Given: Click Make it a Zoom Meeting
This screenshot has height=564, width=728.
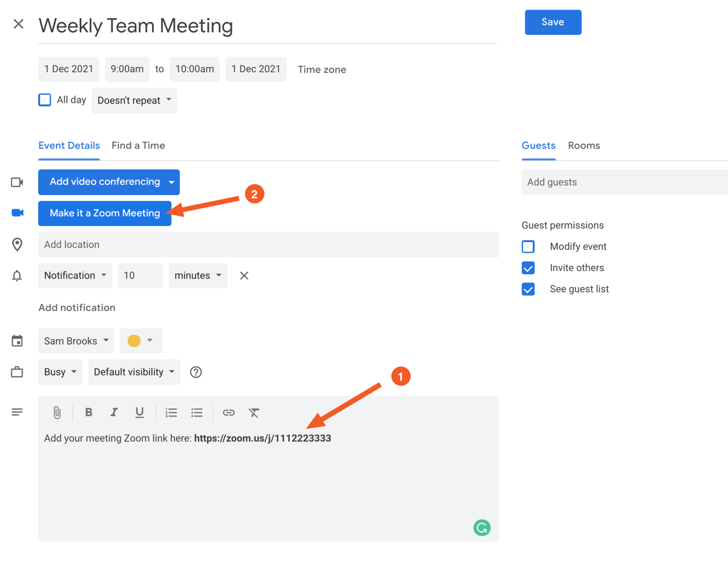Looking at the screenshot, I should (104, 213).
